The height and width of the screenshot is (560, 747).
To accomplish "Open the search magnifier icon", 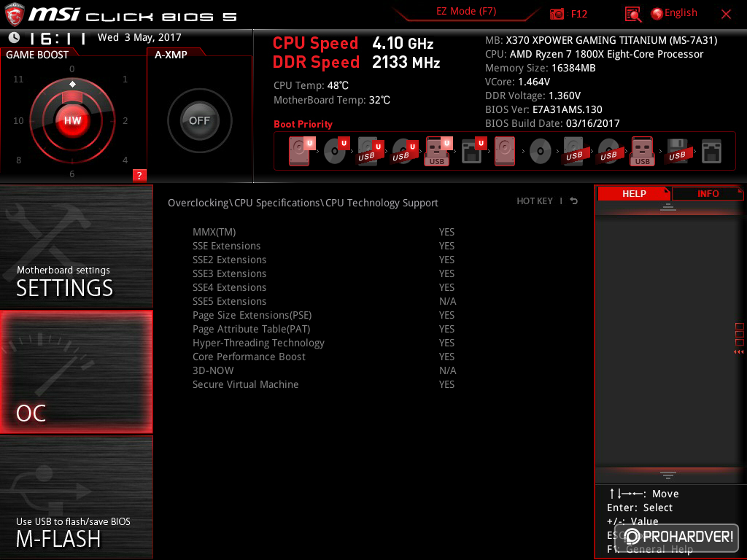I will coord(632,15).
